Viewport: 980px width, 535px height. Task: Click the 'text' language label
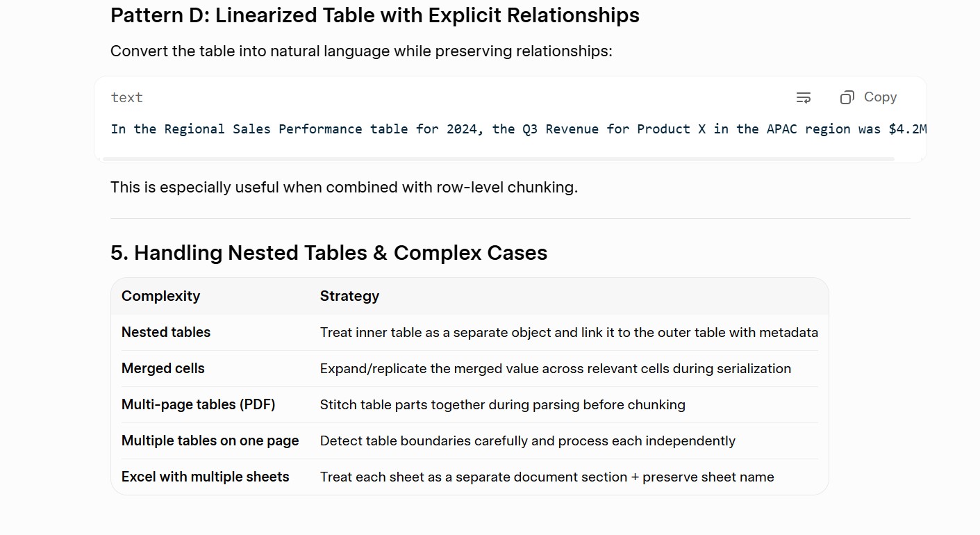[127, 97]
